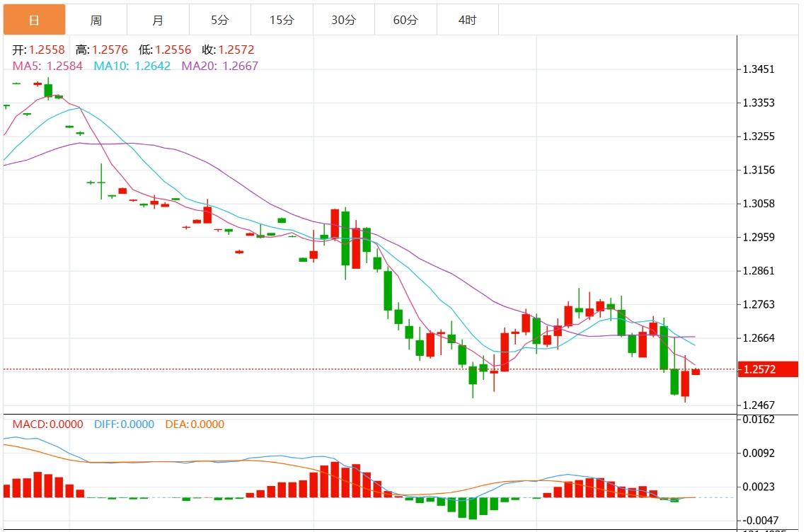
Task: Switch to the 日 daily chart tab
Action: pos(34,20)
